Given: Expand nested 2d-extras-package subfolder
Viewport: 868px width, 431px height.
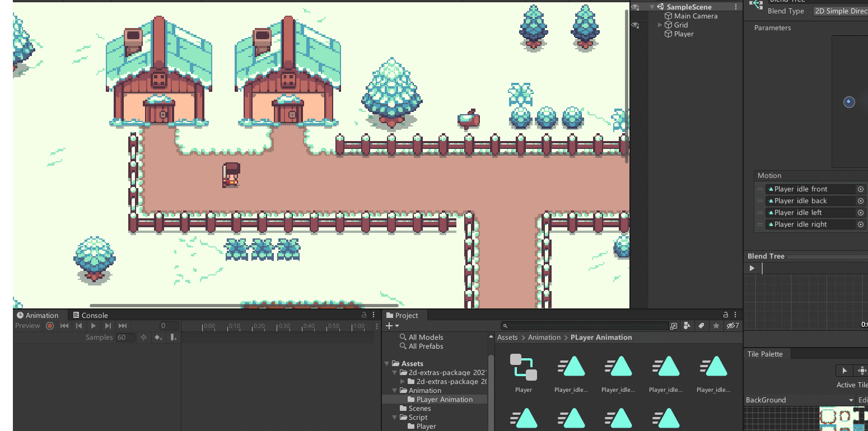Looking at the screenshot, I should pos(403,382).
